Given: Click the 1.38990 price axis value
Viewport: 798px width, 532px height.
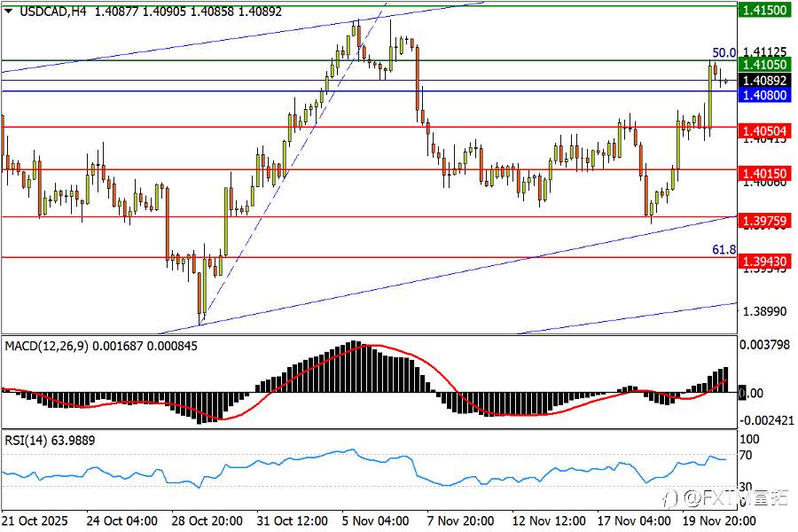Looking at the screenshot, I should click(x=765, y=311).
